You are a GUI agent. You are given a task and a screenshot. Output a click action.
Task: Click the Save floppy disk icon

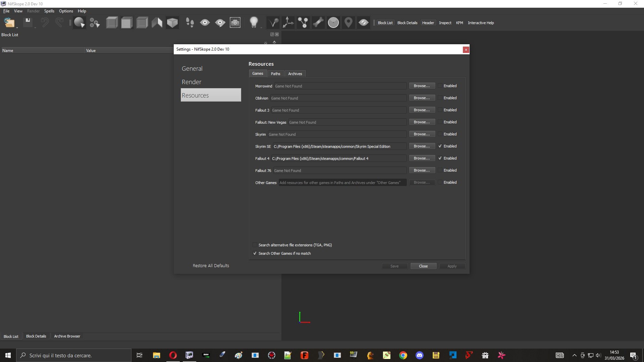point(28,23)
